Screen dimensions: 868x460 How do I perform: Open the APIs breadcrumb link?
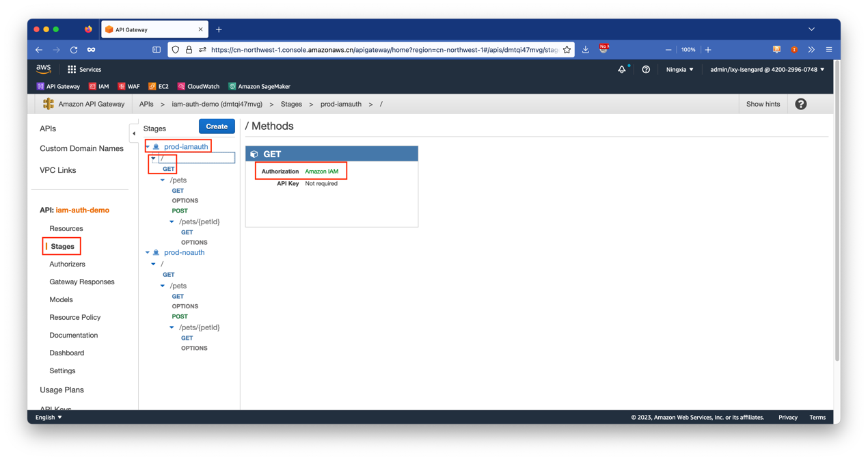tap(146, 105)
